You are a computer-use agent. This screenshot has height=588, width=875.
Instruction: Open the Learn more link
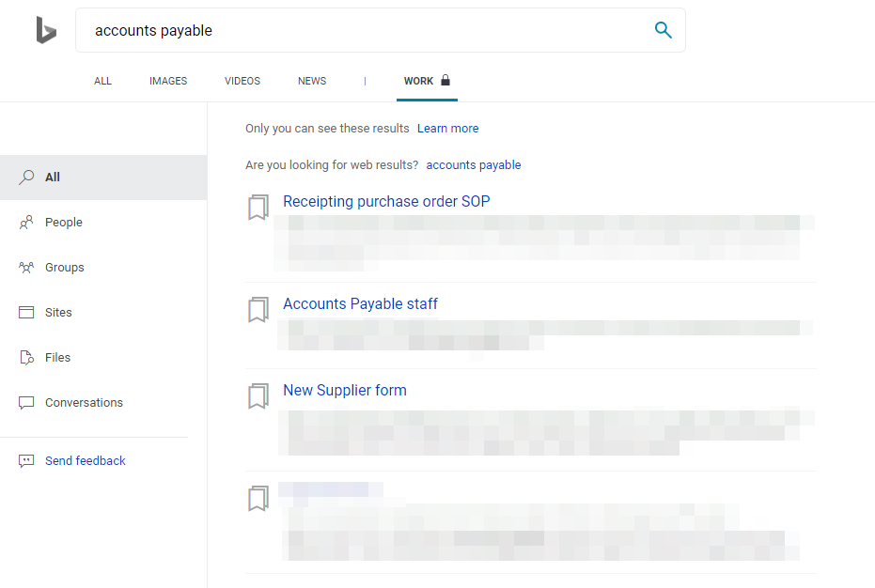447,129
